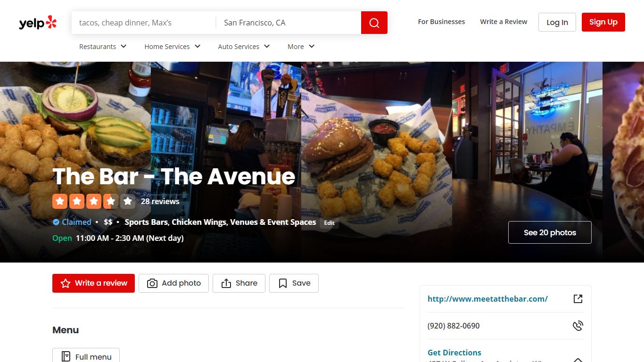Click the share arrow icon

point(226,283)
